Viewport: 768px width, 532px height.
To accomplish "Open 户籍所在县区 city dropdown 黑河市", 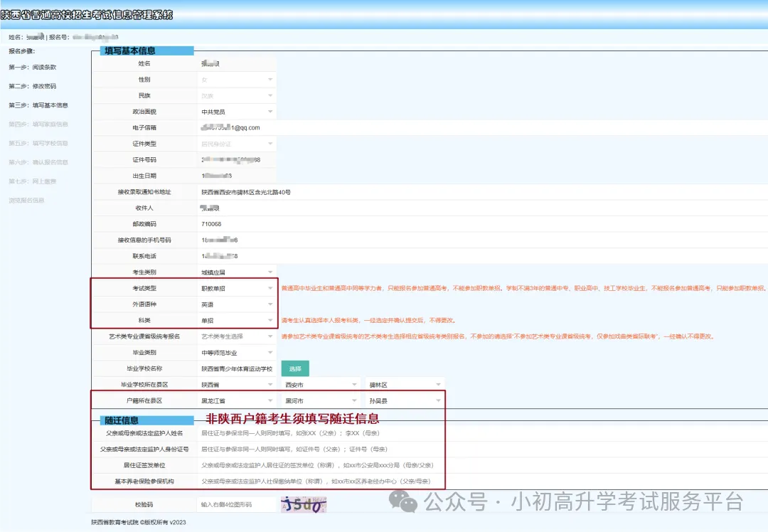I will 321,400.
